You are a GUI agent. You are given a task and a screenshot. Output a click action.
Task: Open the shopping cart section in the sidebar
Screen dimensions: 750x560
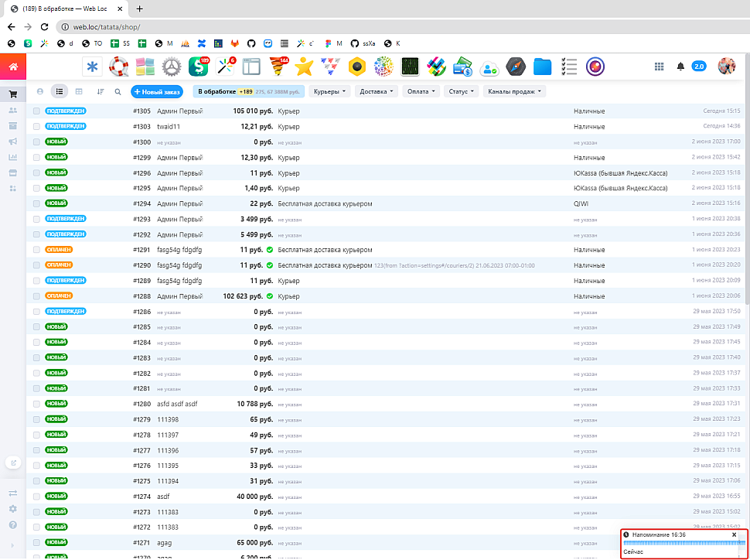[x=12, y=94]
